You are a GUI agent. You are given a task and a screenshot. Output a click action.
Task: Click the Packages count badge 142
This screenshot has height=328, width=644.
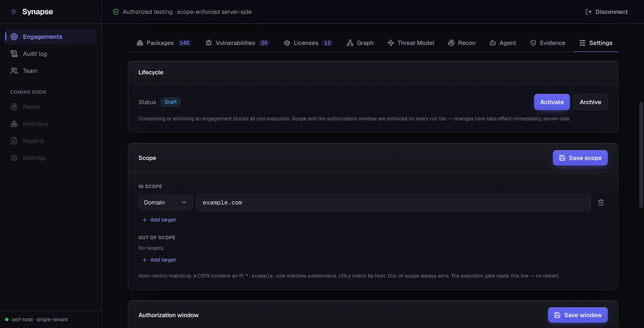click(x=184, y=43)
